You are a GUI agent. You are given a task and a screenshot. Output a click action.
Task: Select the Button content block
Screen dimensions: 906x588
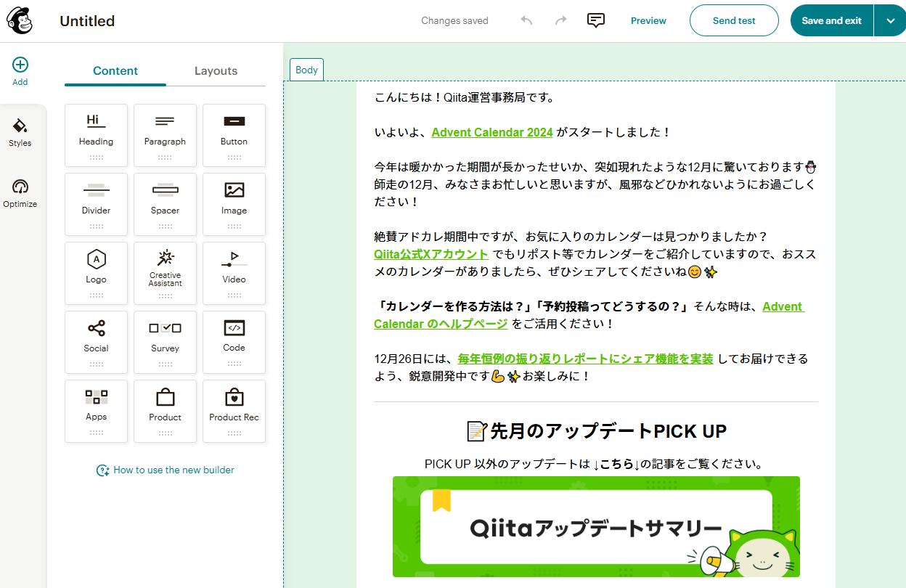click(234, 135)
